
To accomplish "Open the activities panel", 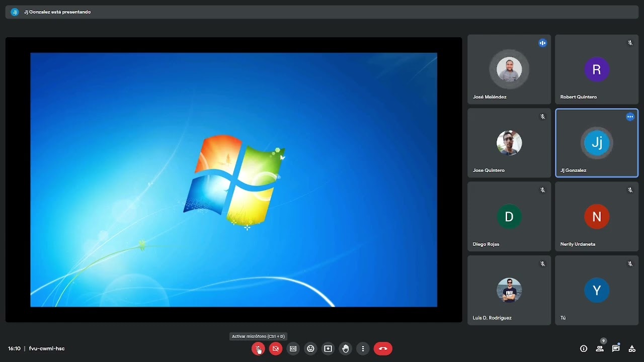I will tap(632, 348).
